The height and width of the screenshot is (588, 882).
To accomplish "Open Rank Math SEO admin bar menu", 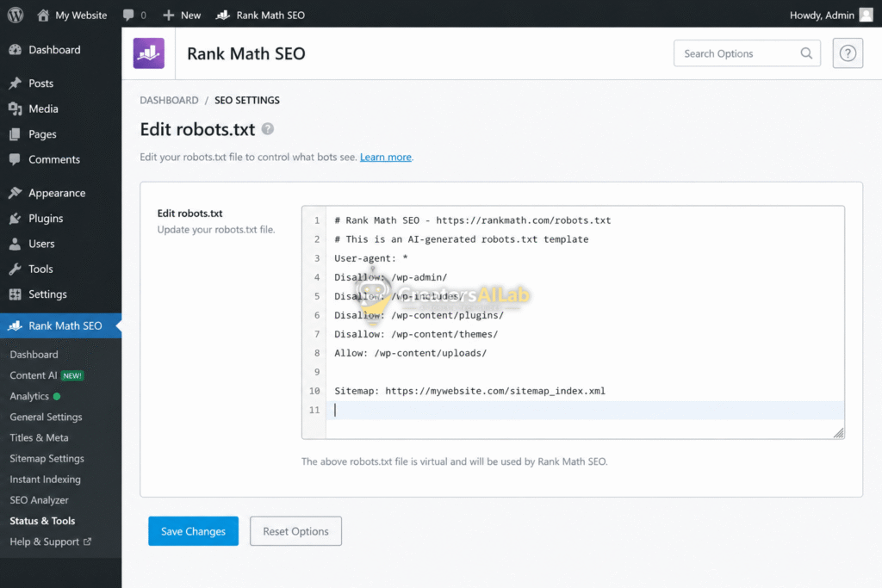I will (x=270, y=15).
